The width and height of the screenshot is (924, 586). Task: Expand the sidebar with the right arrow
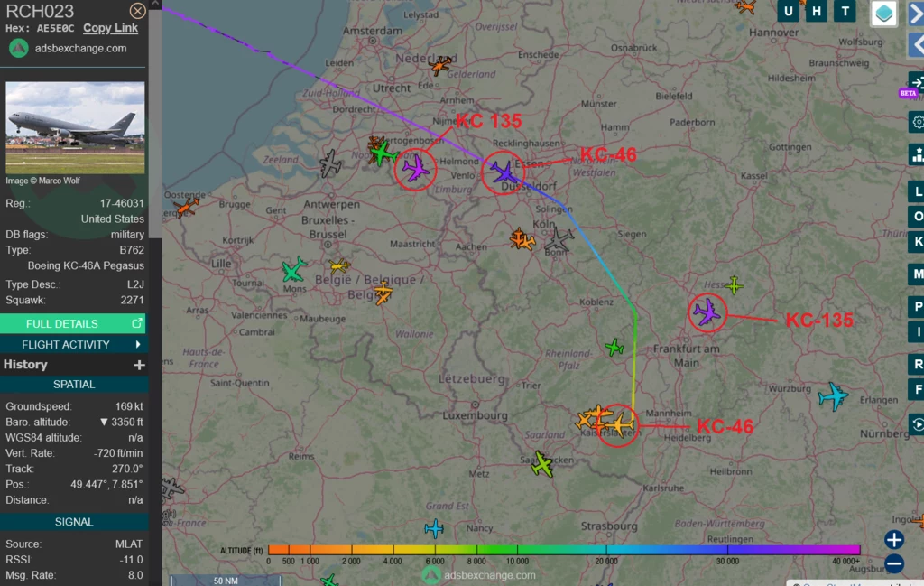pyautogui.click(x=916, y=14)
